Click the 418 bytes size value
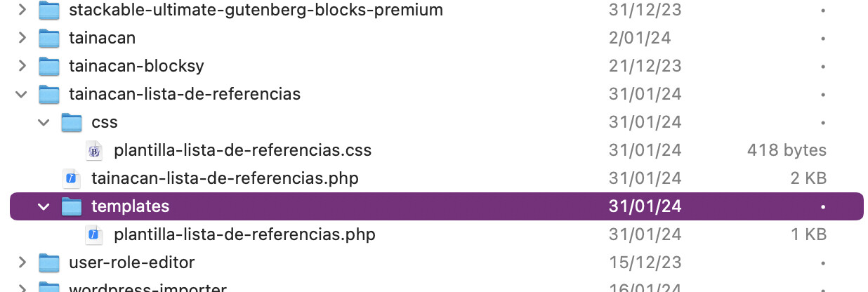The image size is (868, 292). pyautogui.click(x=787, y=150)
